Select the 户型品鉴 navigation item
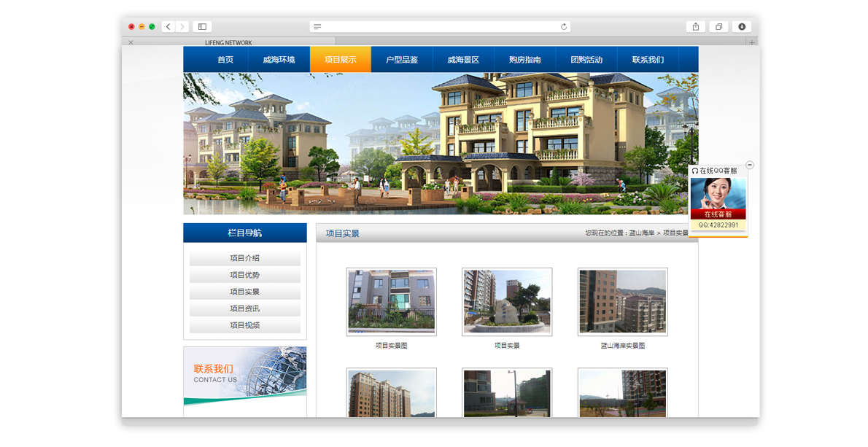 402,60
